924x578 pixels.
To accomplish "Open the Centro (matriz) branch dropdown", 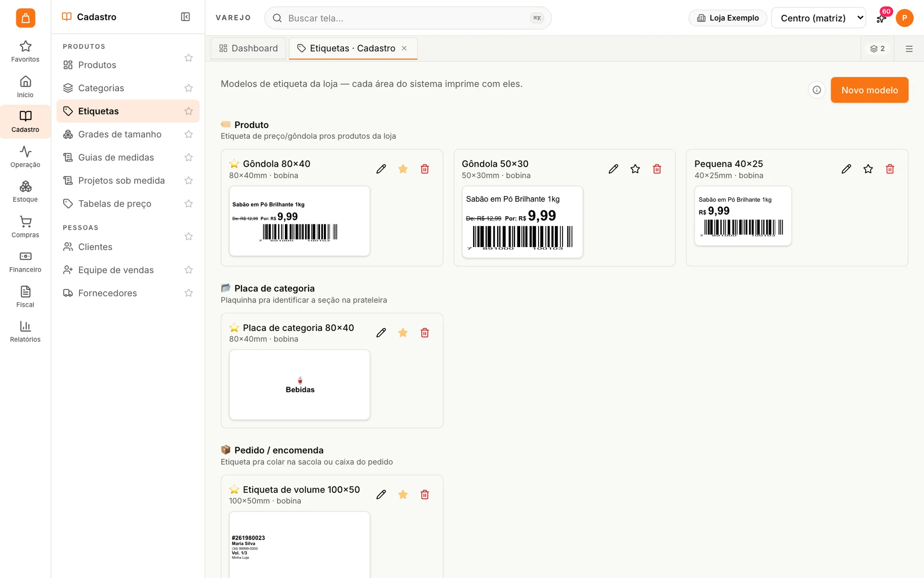I will [818, 18].
